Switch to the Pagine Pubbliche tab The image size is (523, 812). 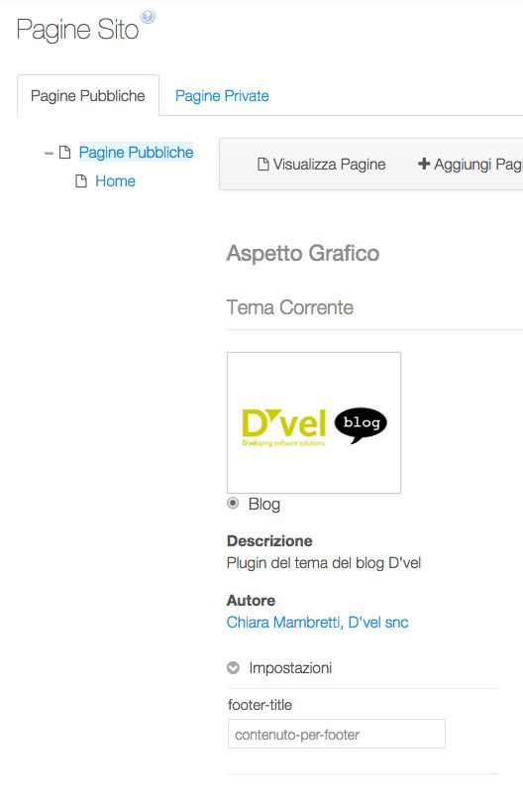tap(88, 96)
